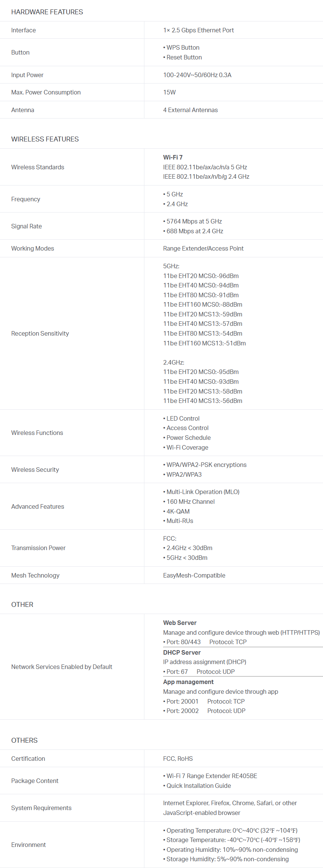Click the 'FCC, RoHS' certification value

pos(178,759)
